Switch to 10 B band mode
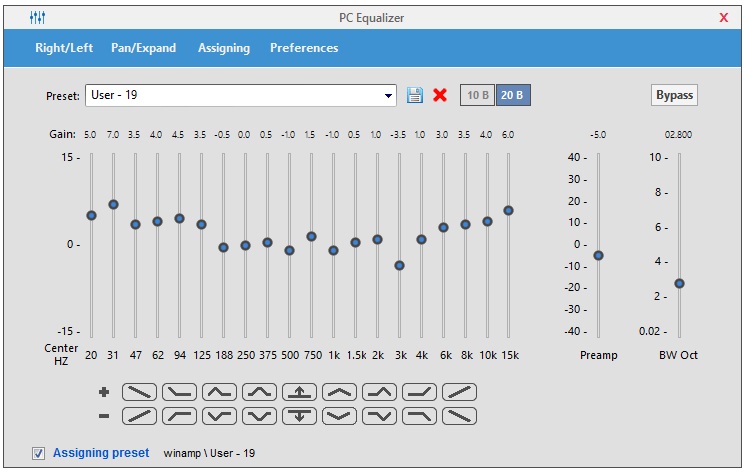The image size is (745, 473). [x=477, y=96]
